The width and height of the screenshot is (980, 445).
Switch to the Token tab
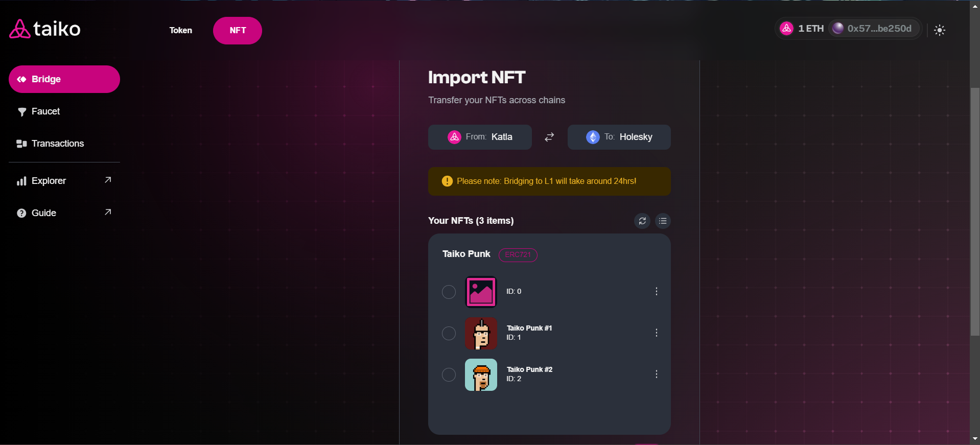(x=181, y=31)
